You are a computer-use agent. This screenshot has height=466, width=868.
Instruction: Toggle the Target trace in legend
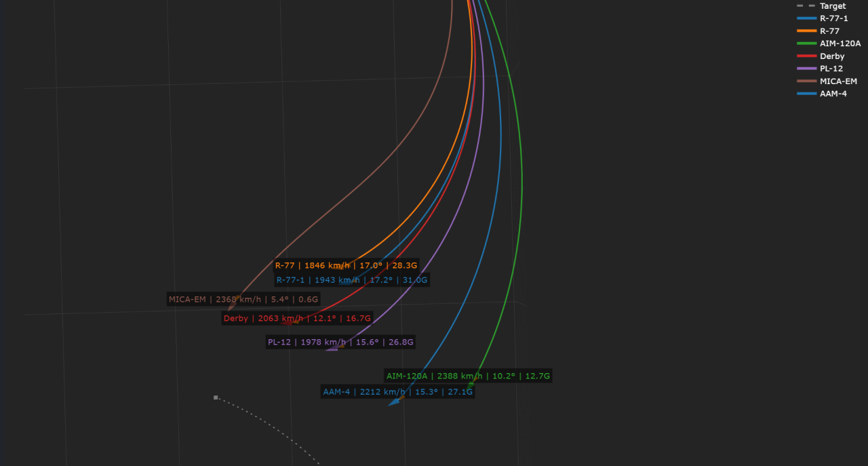tap(832, 6)
